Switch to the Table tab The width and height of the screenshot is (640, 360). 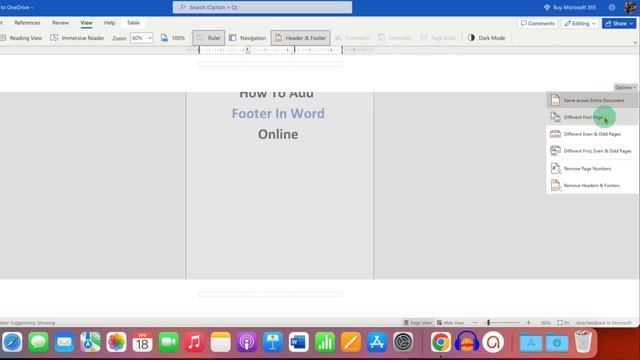[x=133, y=23]
